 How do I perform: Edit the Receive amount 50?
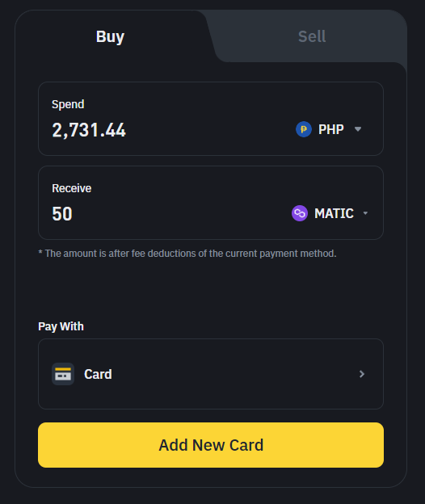click(x=62, y=214)
